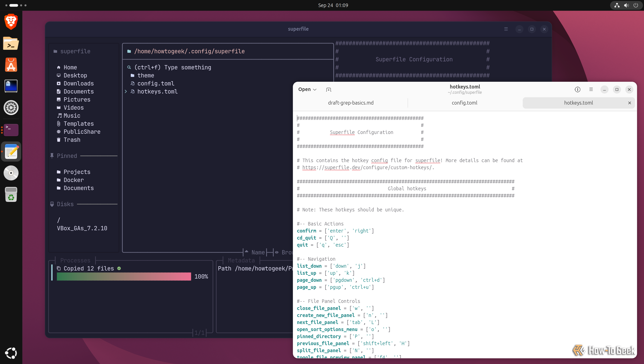This screenshot has width=644, height=364.
Task: Open Activities workspace indicator
Action: click(16, 5)
